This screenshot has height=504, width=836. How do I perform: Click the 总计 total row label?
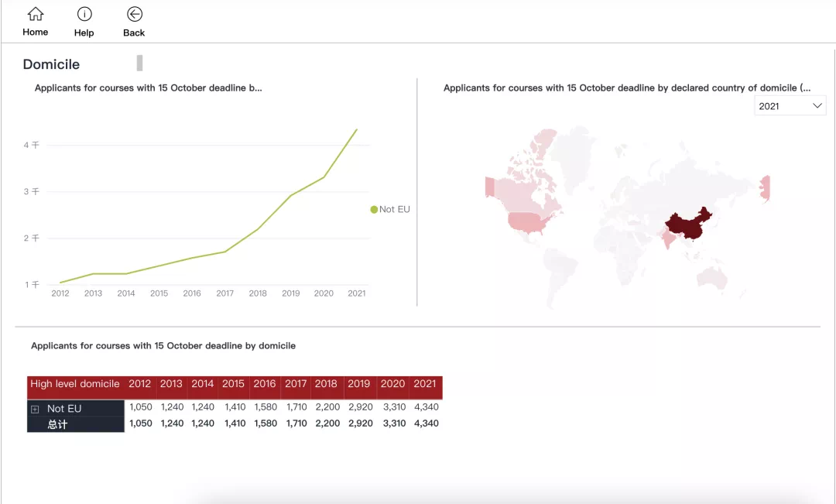point(57,424)
